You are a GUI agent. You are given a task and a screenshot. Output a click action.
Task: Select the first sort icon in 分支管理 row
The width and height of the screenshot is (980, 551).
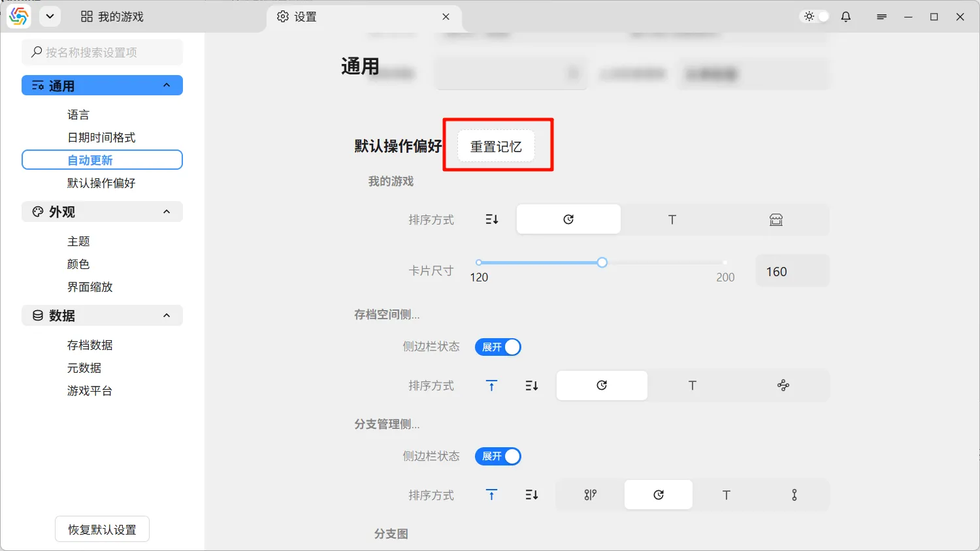click(591, 496)
